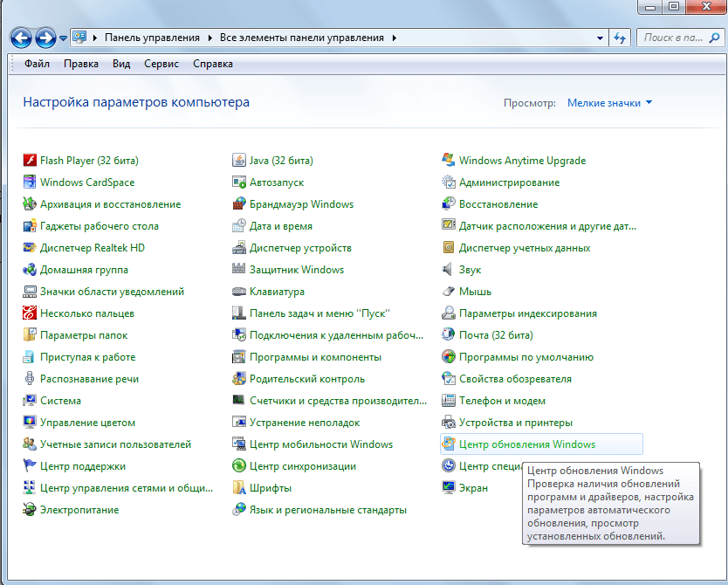The width and height of the screenshot is (728, 585).
Task: Refresh the address bar location
Action: (x=620, y=38)
